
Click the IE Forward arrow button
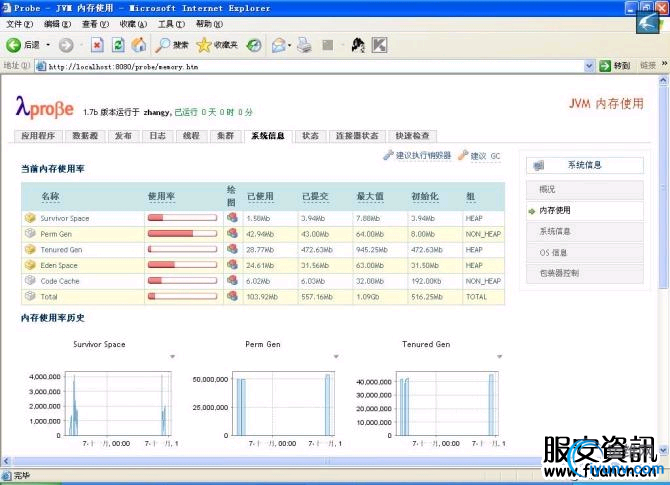(x=66, y=45)
